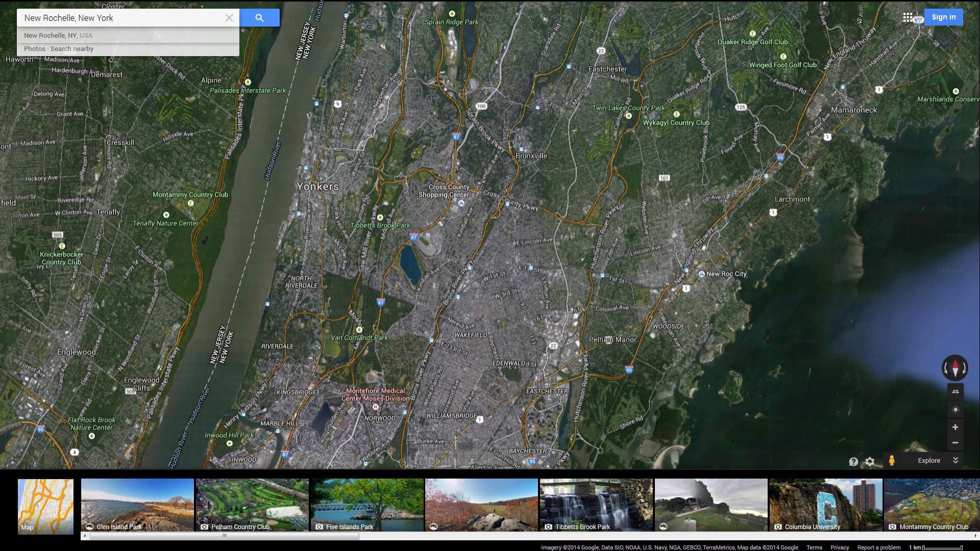This screenshot has height=551, width=980.
Task: Pick up the Street View pegman
Action: [x=892, y=461]
